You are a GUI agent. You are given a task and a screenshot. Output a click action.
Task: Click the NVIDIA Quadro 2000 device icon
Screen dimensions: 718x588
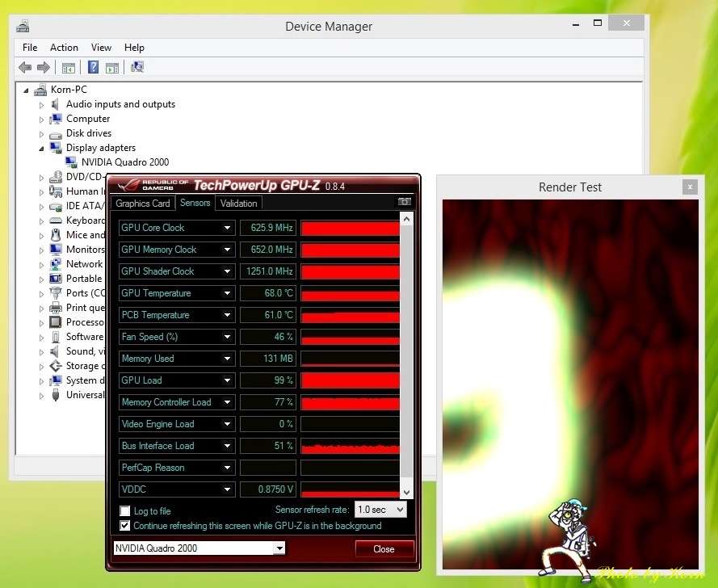click(x=71, y=162)
